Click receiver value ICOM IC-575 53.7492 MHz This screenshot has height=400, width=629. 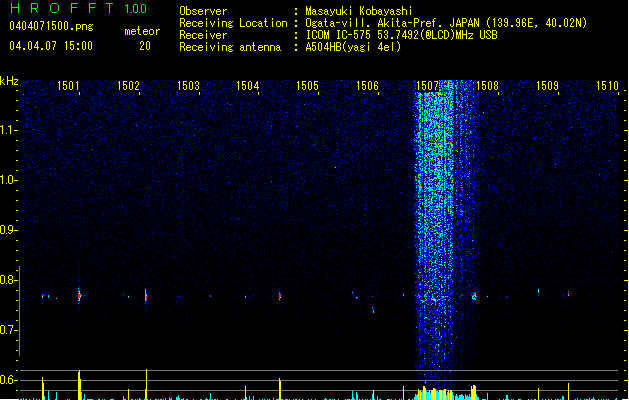pos(402,35)
